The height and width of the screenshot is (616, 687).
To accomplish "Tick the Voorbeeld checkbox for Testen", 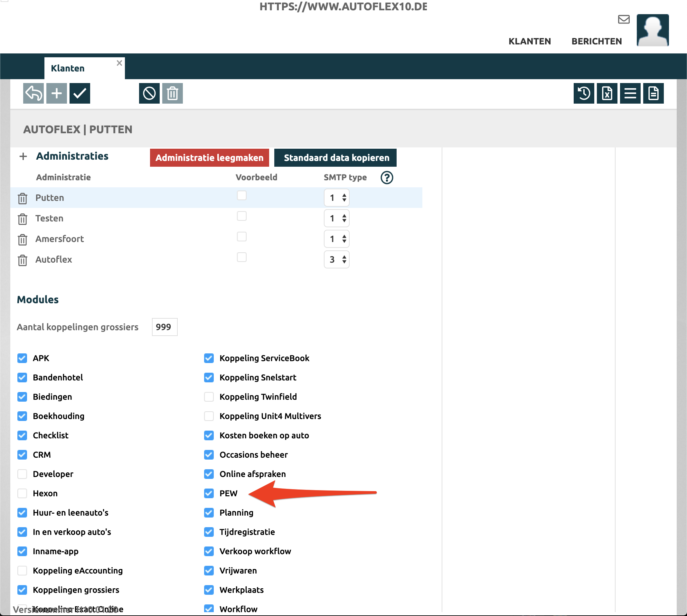I will [241, 216].
